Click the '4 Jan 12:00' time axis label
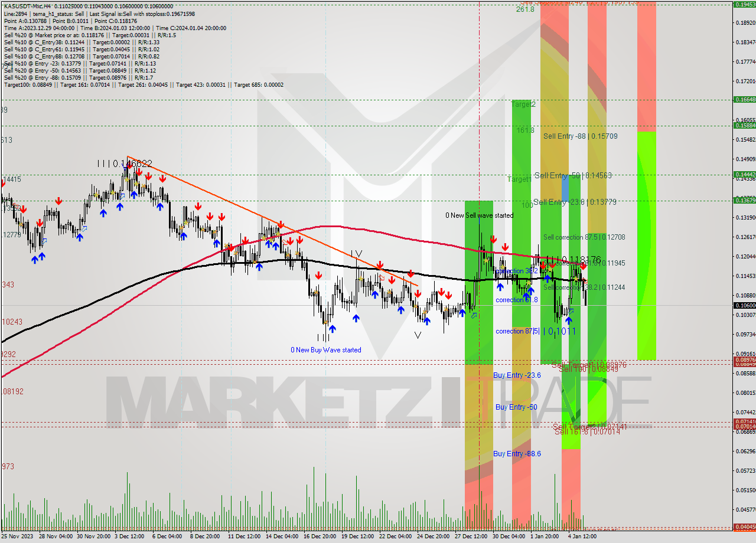Screen dimensions: 756x543 coord(582,537)
